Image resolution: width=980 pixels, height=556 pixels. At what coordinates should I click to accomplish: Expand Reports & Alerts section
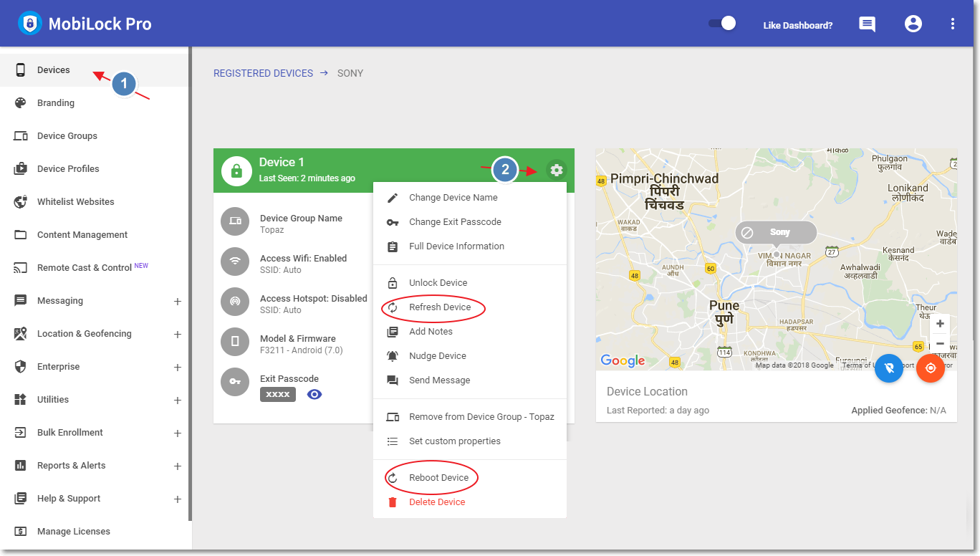tap(178, 466)
